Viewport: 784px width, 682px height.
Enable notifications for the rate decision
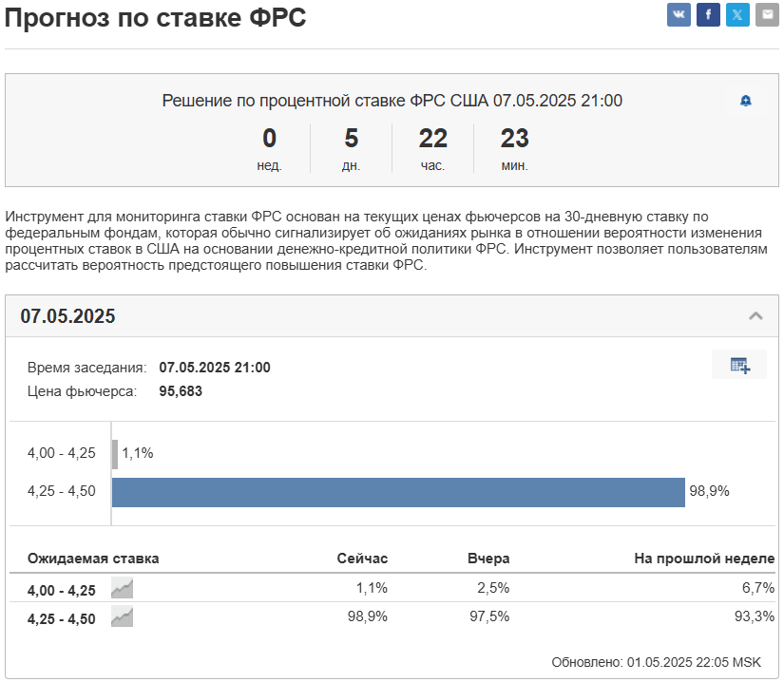click(x=747, y=99)
